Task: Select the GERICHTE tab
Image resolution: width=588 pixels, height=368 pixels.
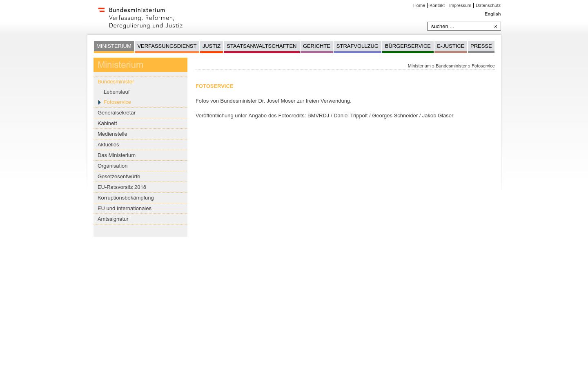Action: click(x=316, y=47)
